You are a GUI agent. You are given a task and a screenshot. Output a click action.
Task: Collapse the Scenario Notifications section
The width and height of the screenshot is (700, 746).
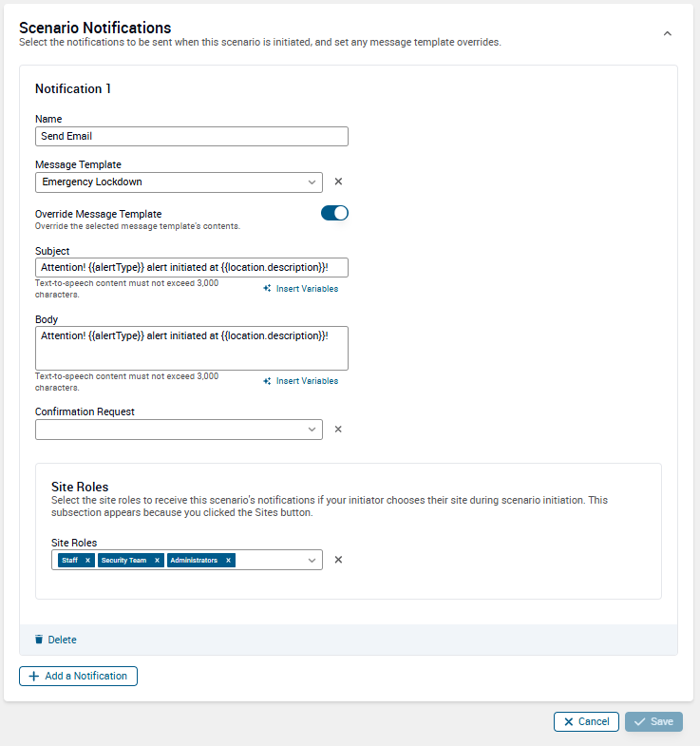(x=667, y=33)
